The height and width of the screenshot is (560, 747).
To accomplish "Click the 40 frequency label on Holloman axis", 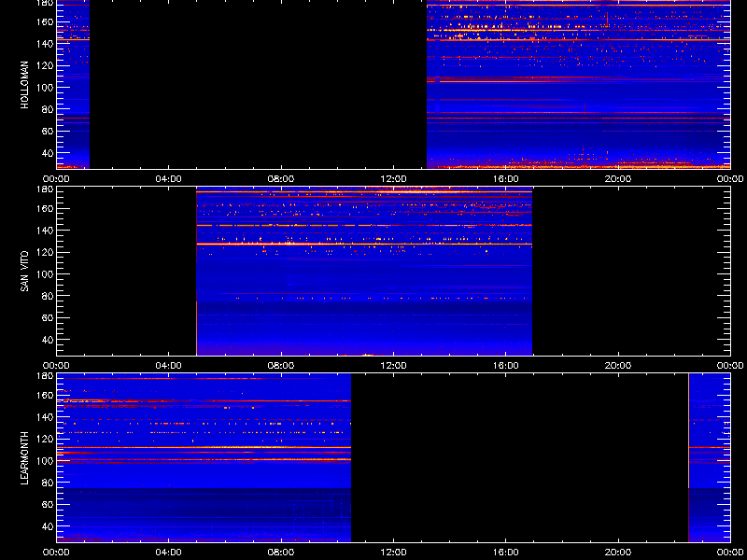I will (48, 153).
